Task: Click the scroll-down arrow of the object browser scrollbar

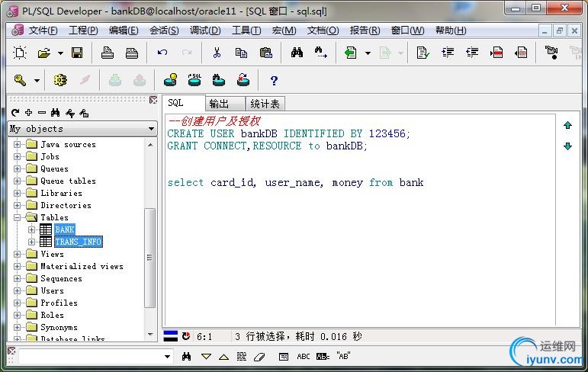Action: [150, 335]
